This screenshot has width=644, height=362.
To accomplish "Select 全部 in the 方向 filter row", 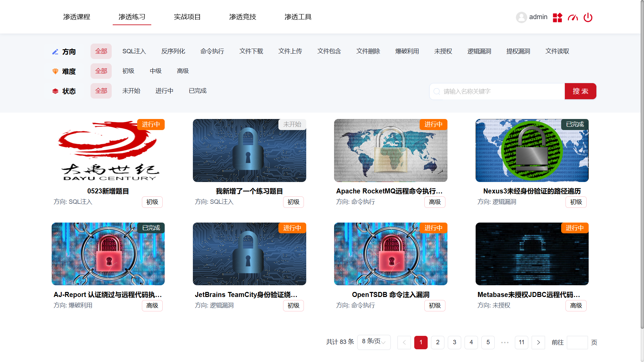I will pyautogui.click(x=101, y=51).
